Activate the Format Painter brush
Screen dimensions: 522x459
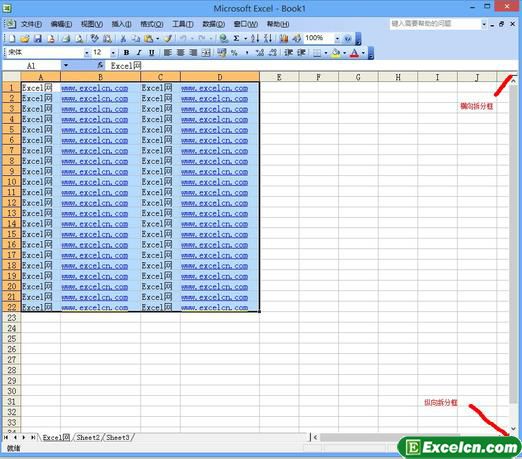[x=168, y=39]
